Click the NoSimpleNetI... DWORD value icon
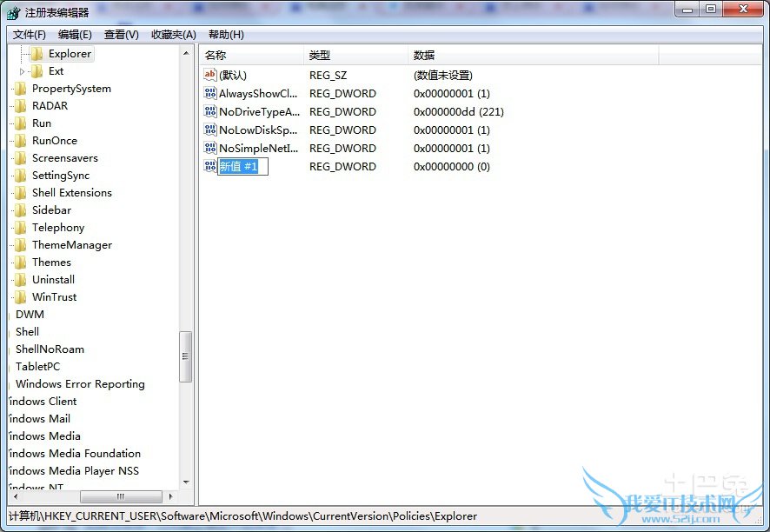 coord(210,148)
